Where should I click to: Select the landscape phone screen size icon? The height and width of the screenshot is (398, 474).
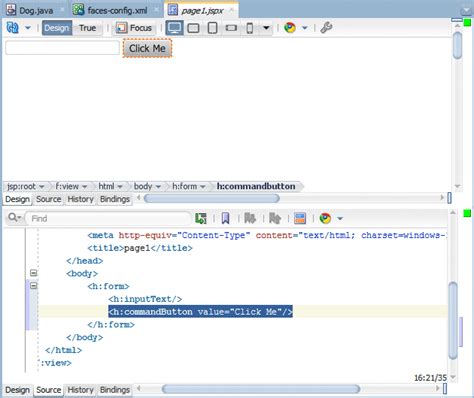[x=231, y=28]
